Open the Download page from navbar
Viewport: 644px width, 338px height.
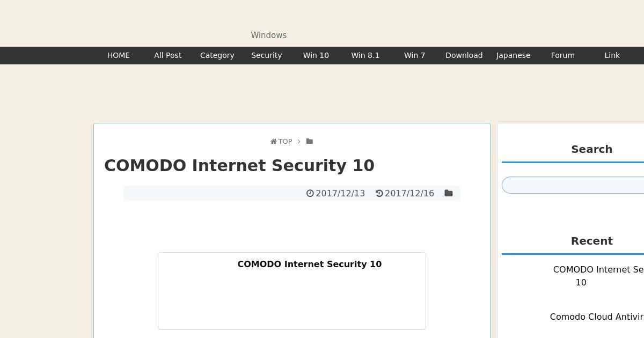click(464, 55)
